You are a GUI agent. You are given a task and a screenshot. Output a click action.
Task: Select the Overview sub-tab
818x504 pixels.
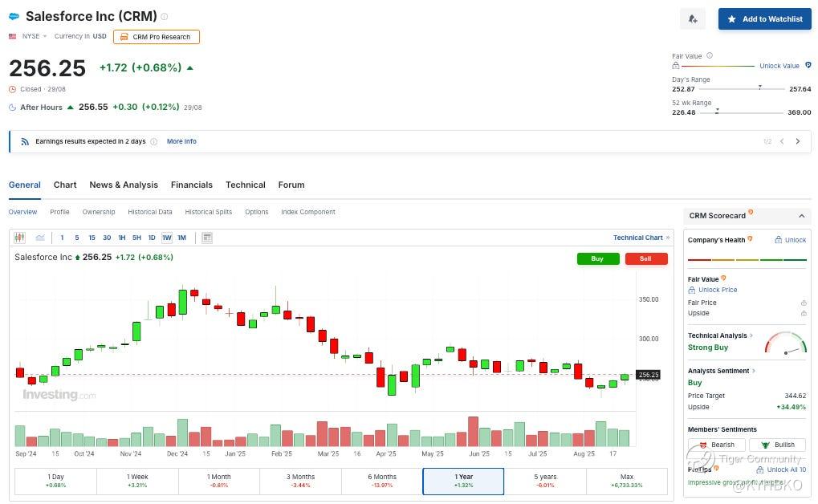(22, 212)
